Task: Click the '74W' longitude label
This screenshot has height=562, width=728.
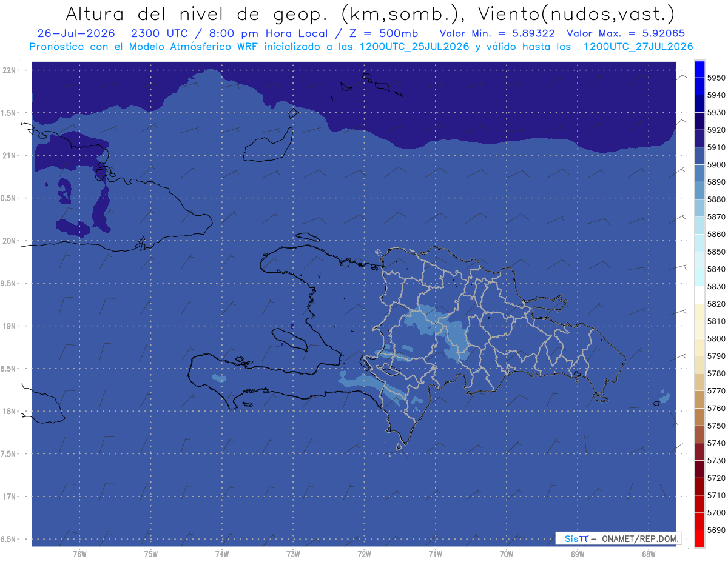Action: point(222,554)
